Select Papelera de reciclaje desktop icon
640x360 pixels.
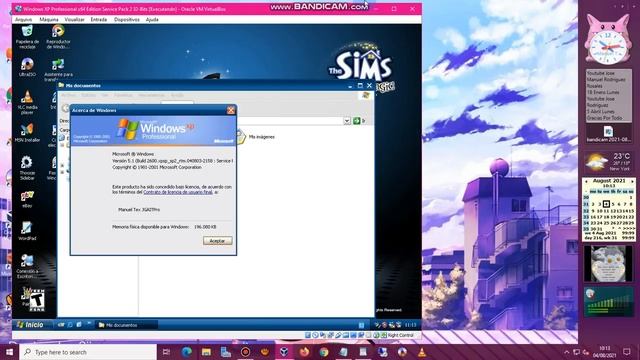pyautogui.click(x=27, y=37)
